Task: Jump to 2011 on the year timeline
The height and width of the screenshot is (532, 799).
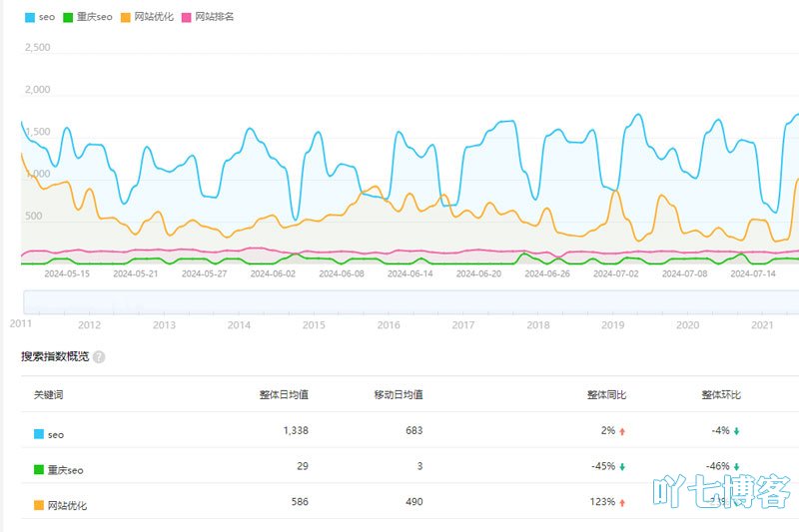Action: 21,323
